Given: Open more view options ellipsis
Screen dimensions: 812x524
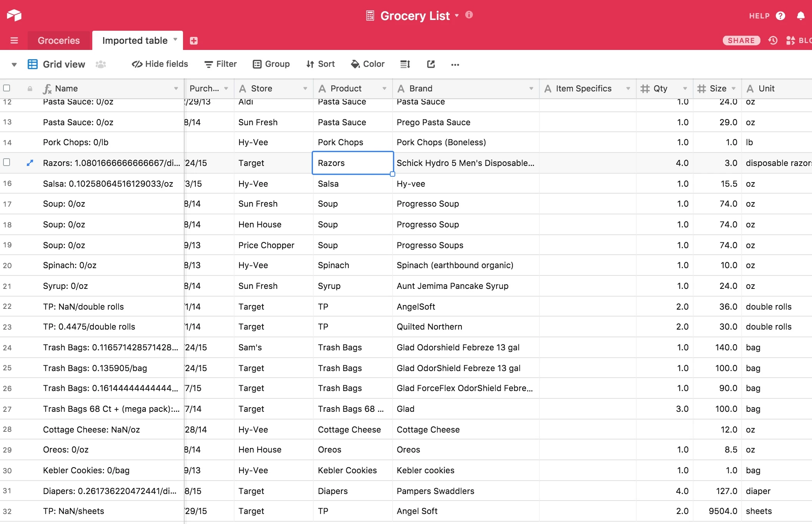Looking at the screenshot, I should (455, 65).
